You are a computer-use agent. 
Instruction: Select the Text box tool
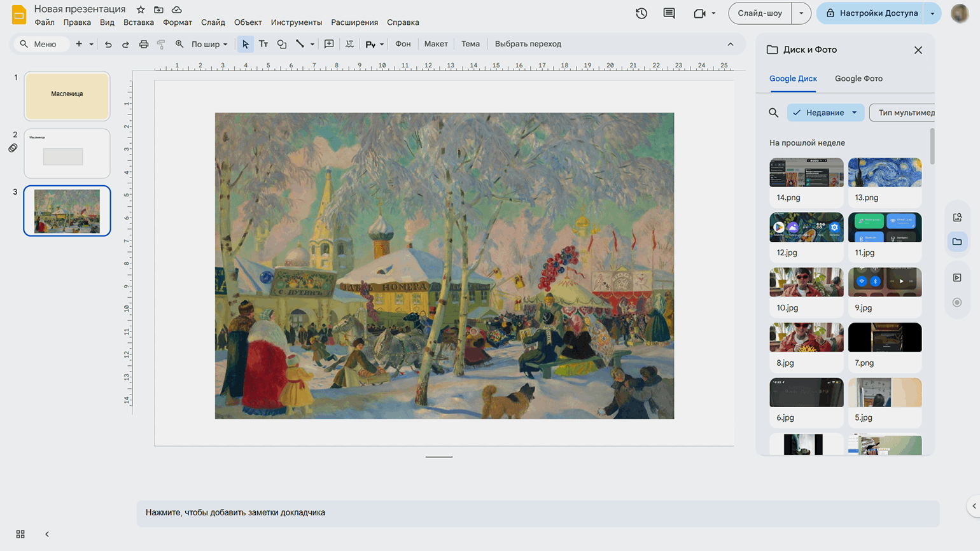263,44
